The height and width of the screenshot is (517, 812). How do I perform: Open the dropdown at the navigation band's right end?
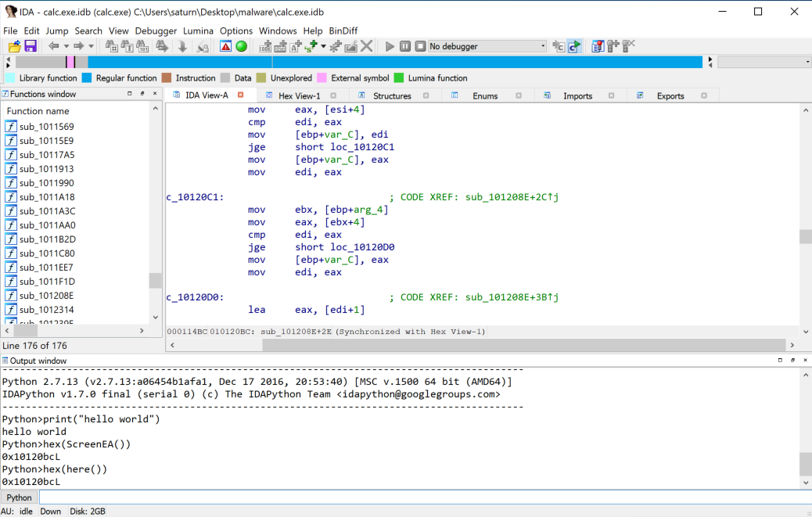(806, 61)
